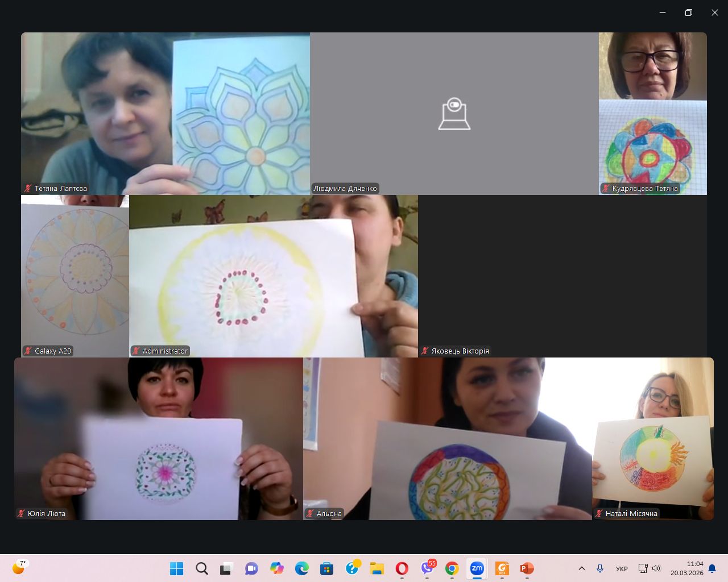Open Google Chrome from the taskbar

452,568
